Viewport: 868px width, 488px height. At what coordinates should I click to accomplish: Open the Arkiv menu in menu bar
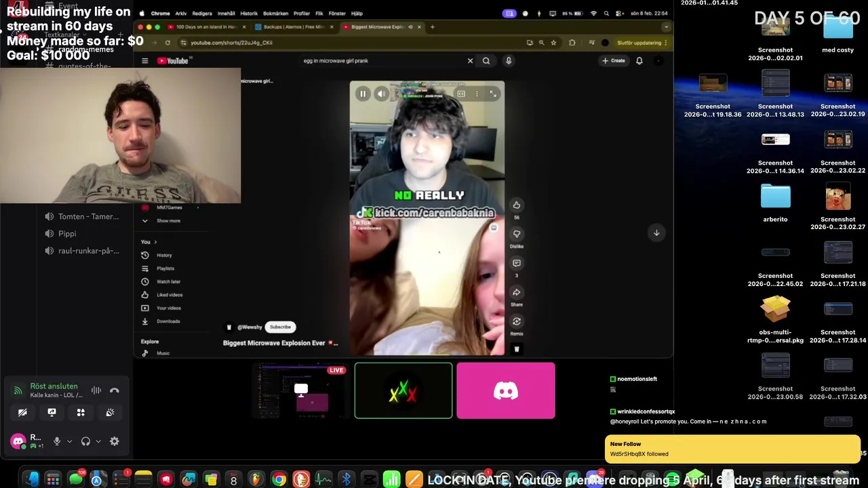181,14
